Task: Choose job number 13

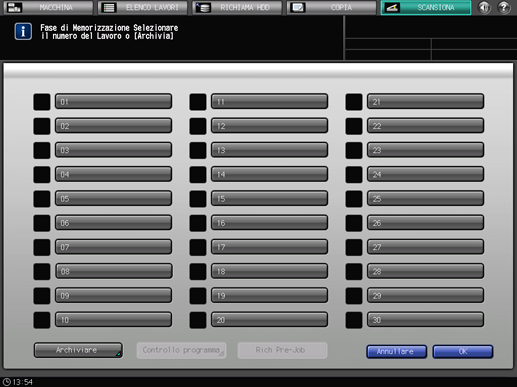Action: coord(270,150)
